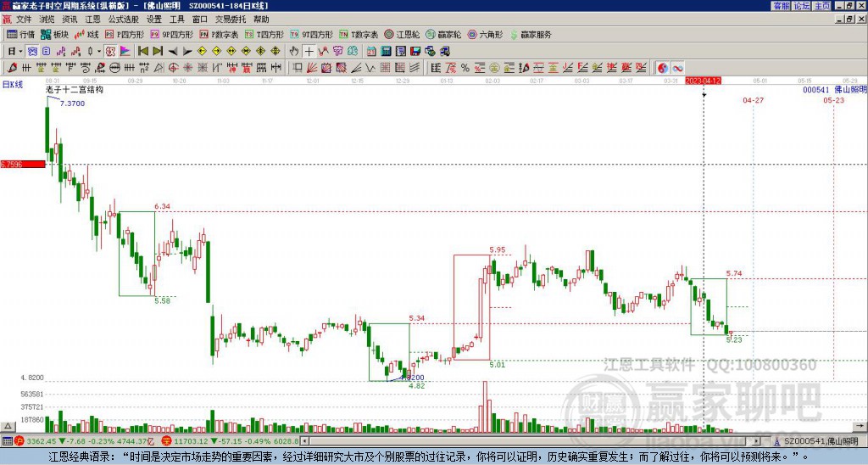Toggle the 行情 market quotes view
The image size is (868, 465).
pyautogui.click(x=20, y=35)
